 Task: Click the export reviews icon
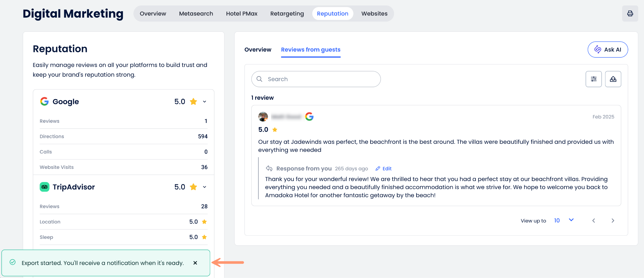tap(613, 79)
